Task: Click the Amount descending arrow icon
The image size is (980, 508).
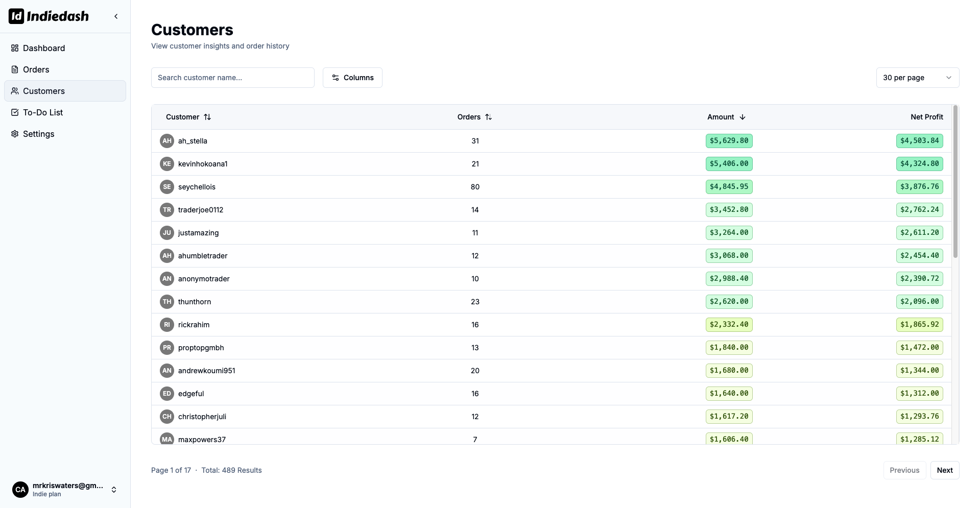Action: coord(743,117)
